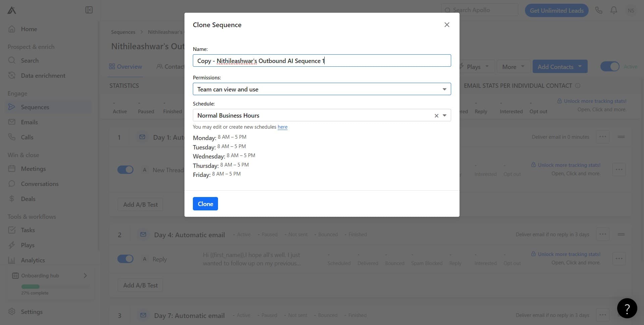Click the Clone button
This screenshot has height=325, width=644.
[x=205, y=203]
